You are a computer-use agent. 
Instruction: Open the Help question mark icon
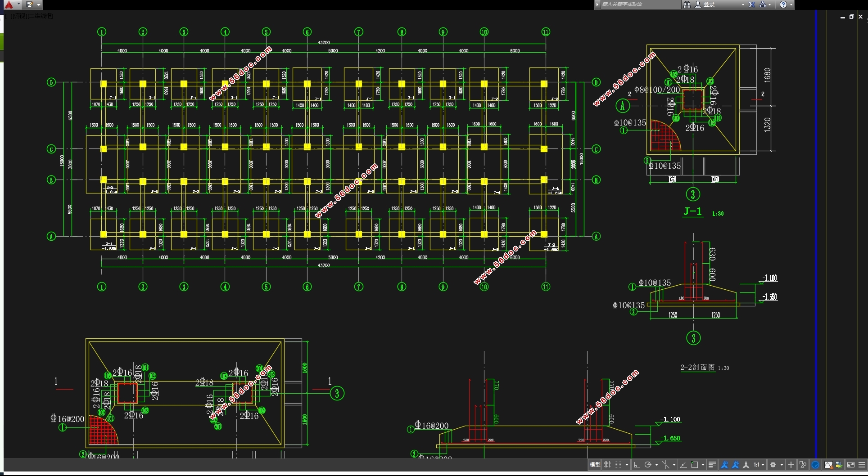click(783, 4)
